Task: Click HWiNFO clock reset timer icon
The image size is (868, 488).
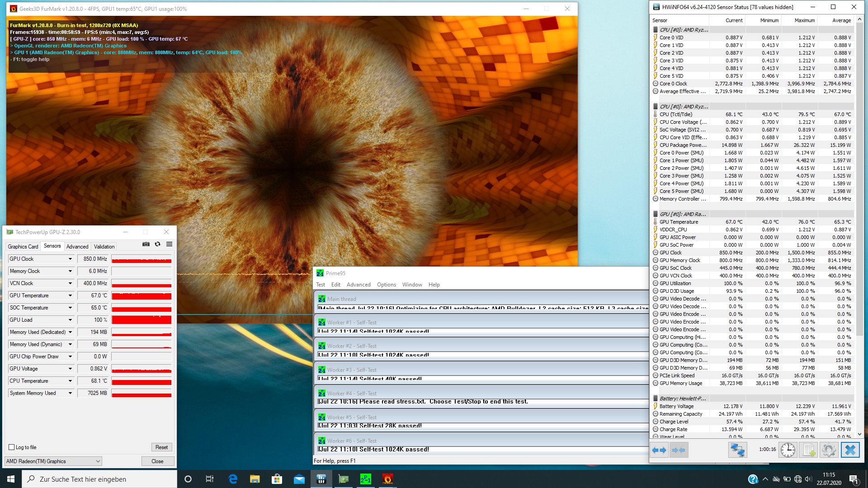Action: 788,450
